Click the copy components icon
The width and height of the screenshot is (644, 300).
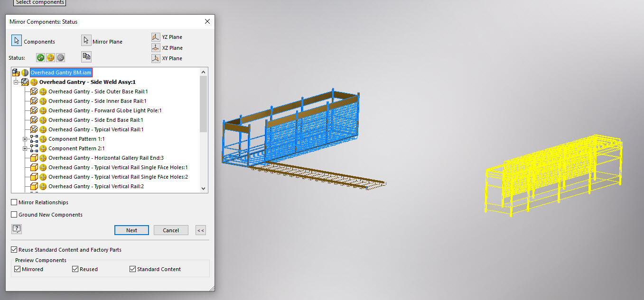click(86, 56)
